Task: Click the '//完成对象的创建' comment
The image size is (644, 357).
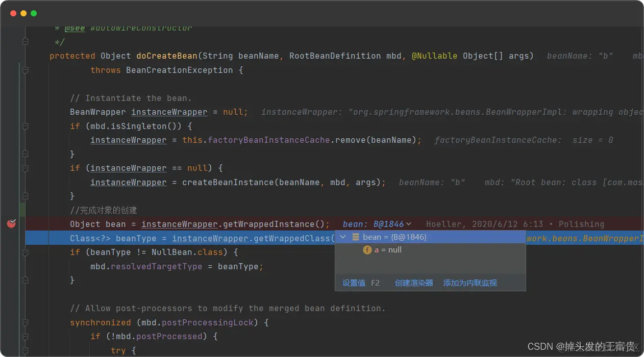Action: [x=104, y=210]
